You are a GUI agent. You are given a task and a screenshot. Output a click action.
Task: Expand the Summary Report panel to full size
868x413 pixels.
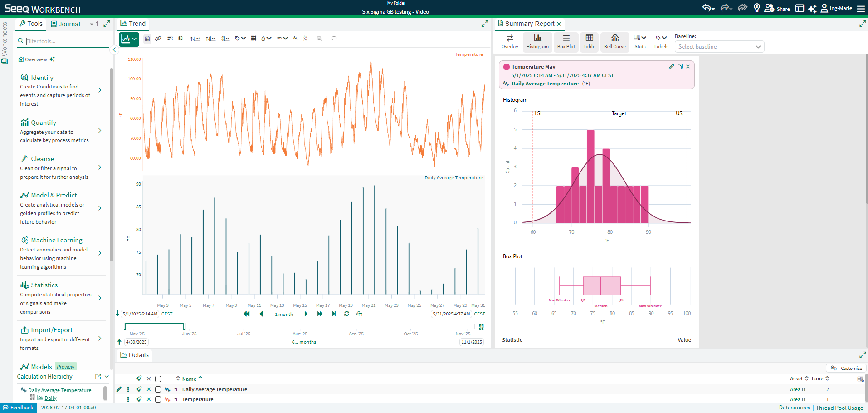863,24
